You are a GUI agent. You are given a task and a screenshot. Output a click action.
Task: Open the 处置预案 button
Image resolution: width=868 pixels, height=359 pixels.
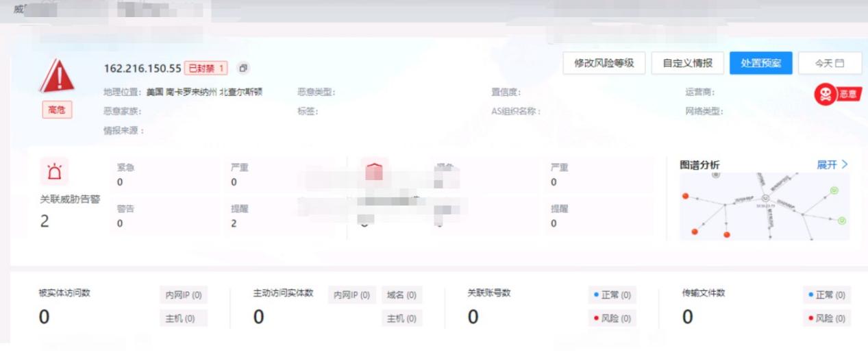click(x=760, y=63)
